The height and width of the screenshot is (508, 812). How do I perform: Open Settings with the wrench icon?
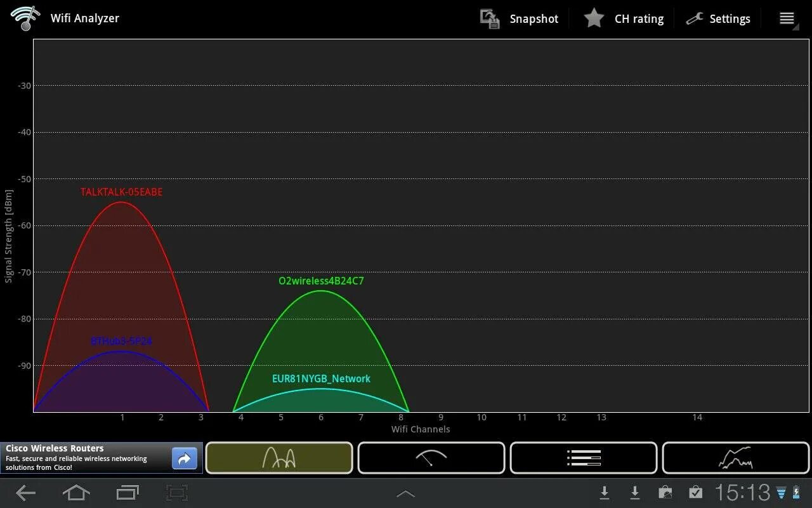click(x=718, y=18)
